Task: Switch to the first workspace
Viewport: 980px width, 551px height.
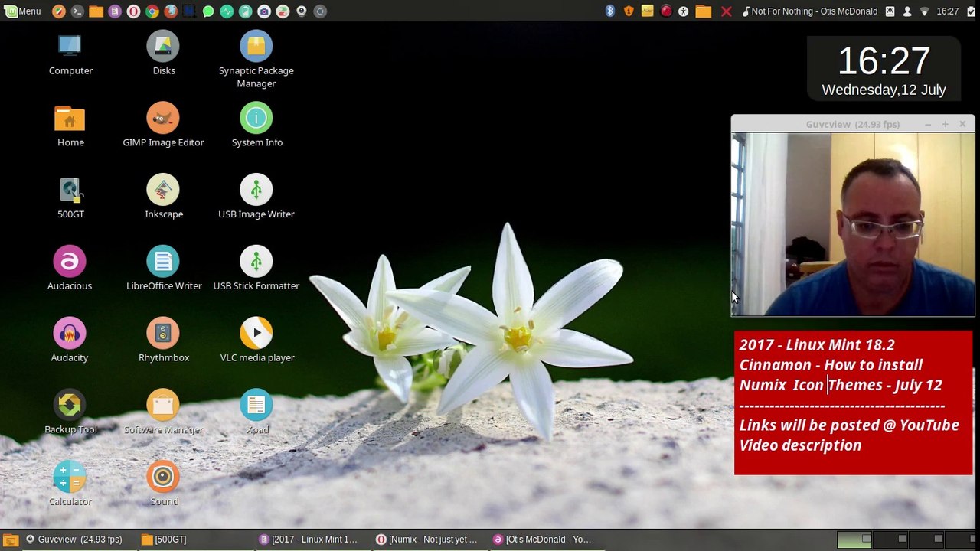Action: 854,540
